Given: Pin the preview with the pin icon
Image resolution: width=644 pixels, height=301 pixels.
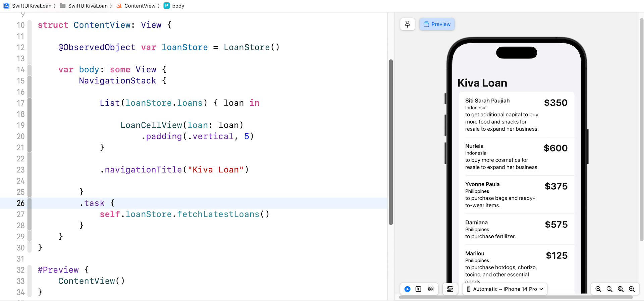Looking at the screenshot, I should pyautogui.click(x=408, y=24).
